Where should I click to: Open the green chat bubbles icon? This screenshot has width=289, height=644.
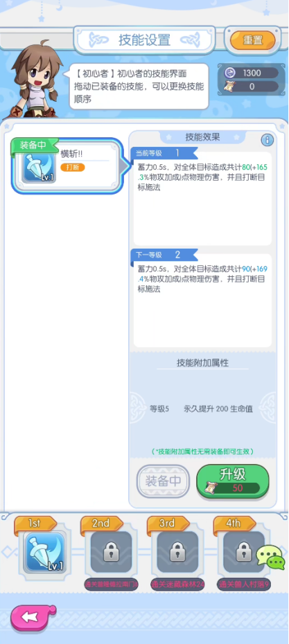pos(270,557)
